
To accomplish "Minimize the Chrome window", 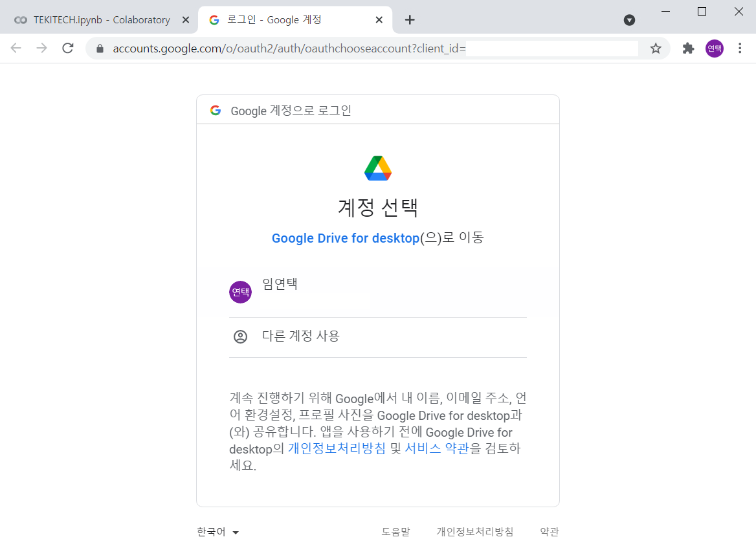I will 665,11.
